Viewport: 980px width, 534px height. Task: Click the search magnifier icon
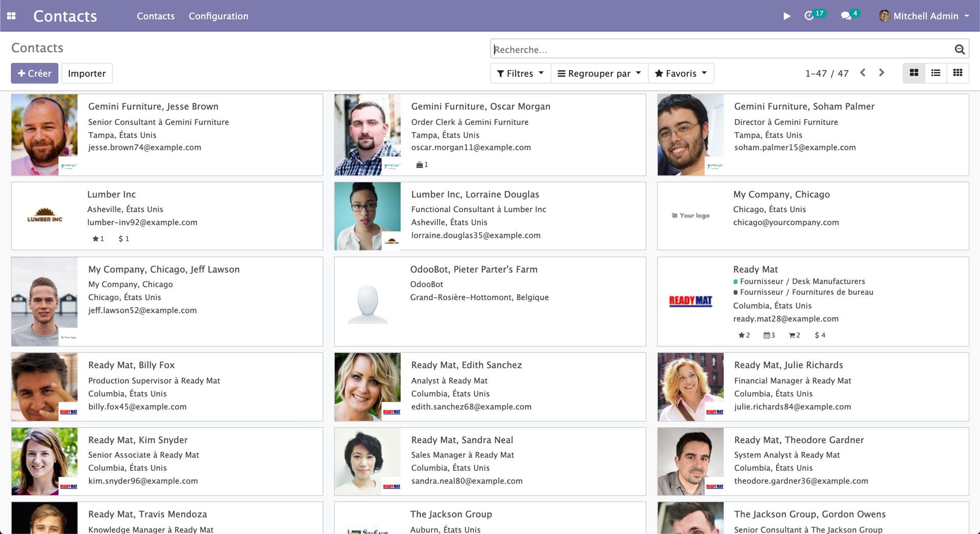[959, 48]
